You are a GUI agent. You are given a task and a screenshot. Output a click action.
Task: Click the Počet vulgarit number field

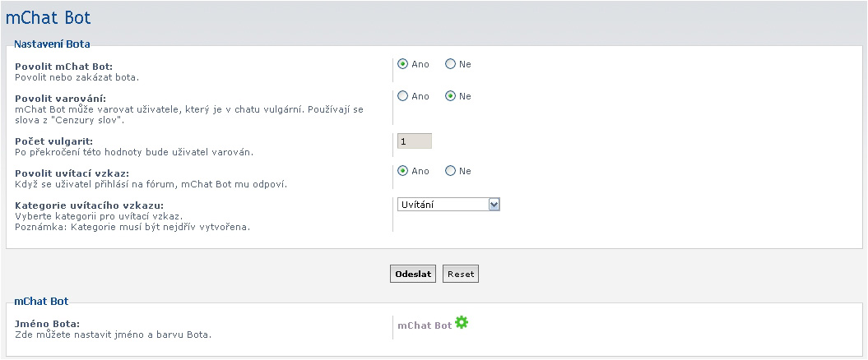click(x=415, y=141)
